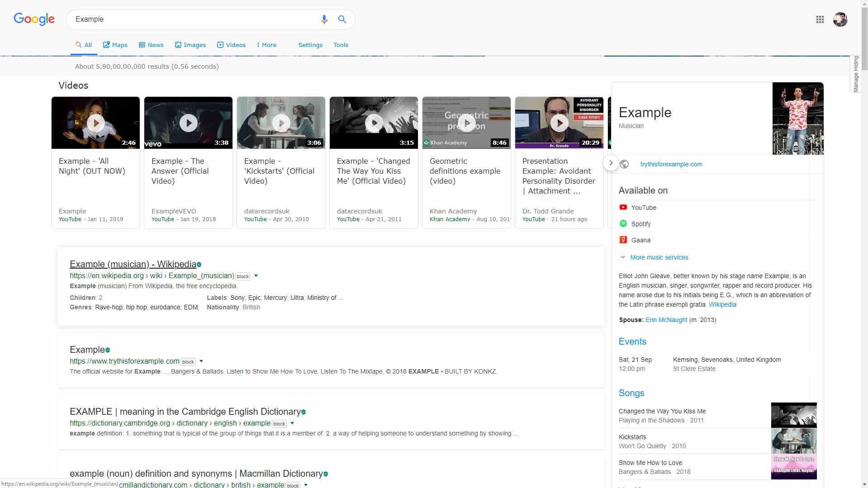
Task: Play 'The Answer' video thumbnail
Action: tap(188, 123)
